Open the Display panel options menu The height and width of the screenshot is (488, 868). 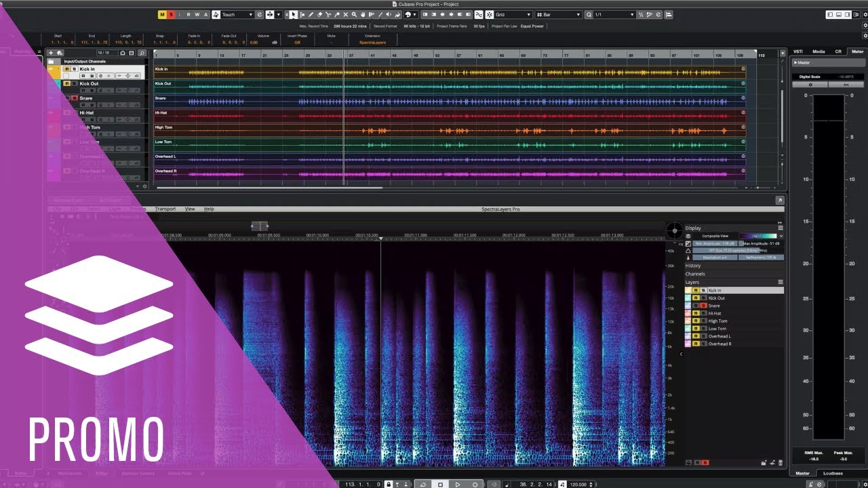781,228
